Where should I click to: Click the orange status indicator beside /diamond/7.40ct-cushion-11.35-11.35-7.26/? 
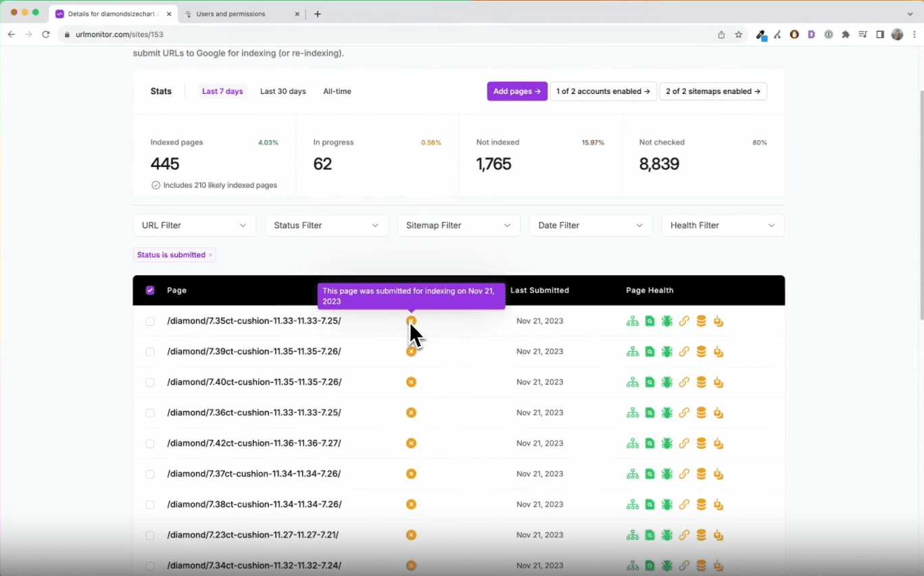pos(411,381)
